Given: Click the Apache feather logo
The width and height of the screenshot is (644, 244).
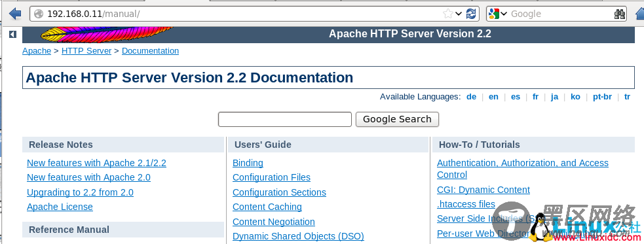Looking at the screenshot, I should click(x=107, y=35).
